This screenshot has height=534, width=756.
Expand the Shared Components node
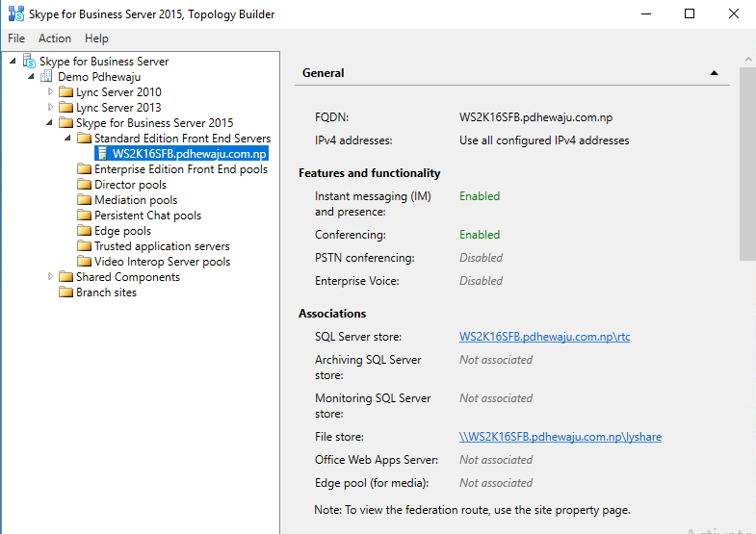(x=50, y=276)
